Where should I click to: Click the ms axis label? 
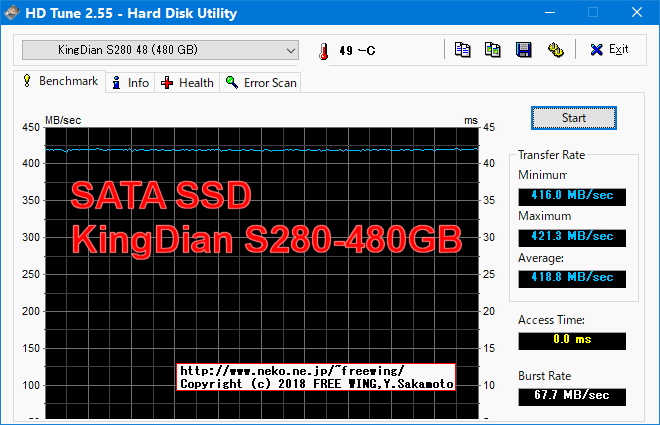tap(471, 120)
